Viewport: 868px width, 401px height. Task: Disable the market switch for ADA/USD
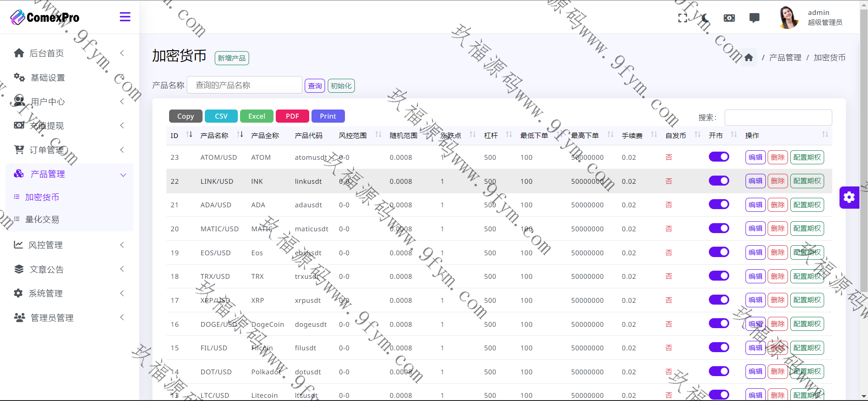click(719, 204)
